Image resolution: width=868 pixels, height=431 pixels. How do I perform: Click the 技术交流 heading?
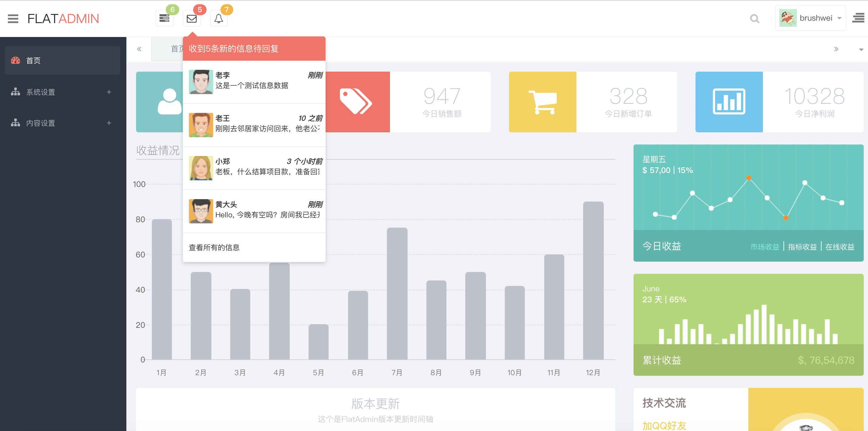[x=664, y=403]
